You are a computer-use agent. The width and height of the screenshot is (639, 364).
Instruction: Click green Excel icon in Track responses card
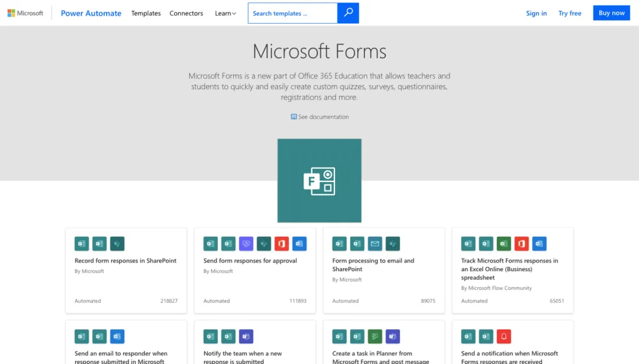(x=504, y=244)
